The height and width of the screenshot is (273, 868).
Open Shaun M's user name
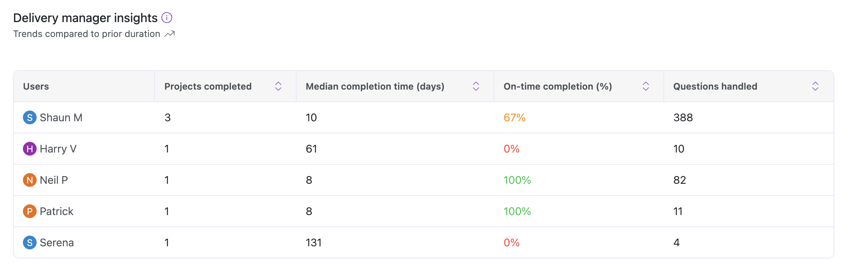[61, 117]
